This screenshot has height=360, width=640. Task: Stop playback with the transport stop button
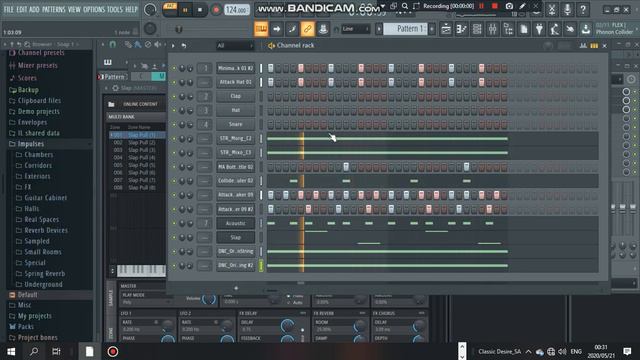pyautogui.click(x=200, y=10)
